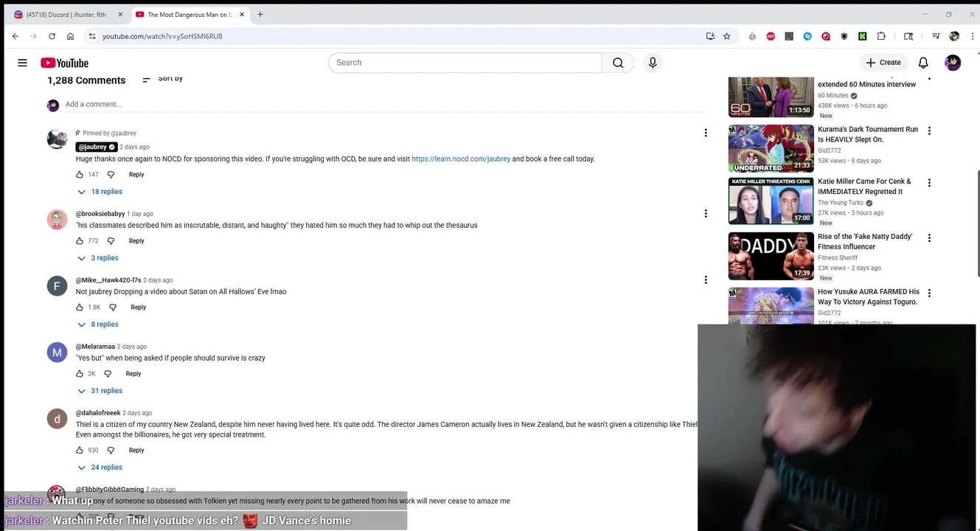980x531 pixels.
Task: Like @Mike__Hawk420-l7s comment
Action: point(80,308)
